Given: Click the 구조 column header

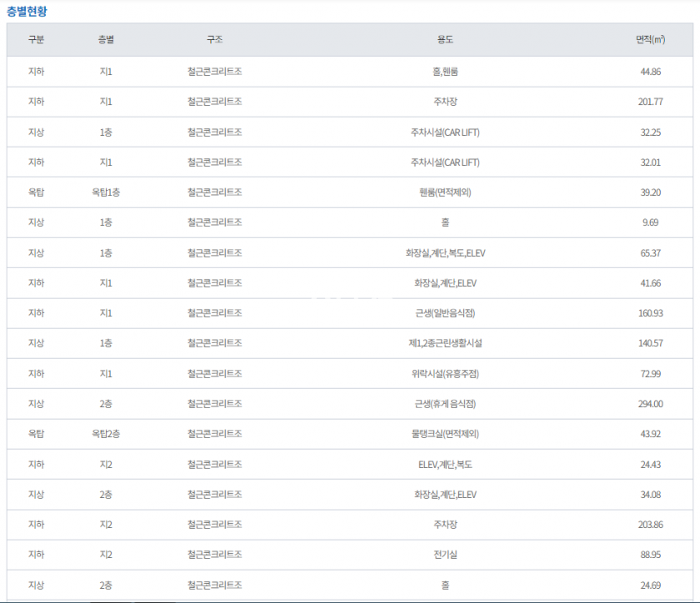Looking at the screenshot, I should pyautogui.click(x=214, y=40).
